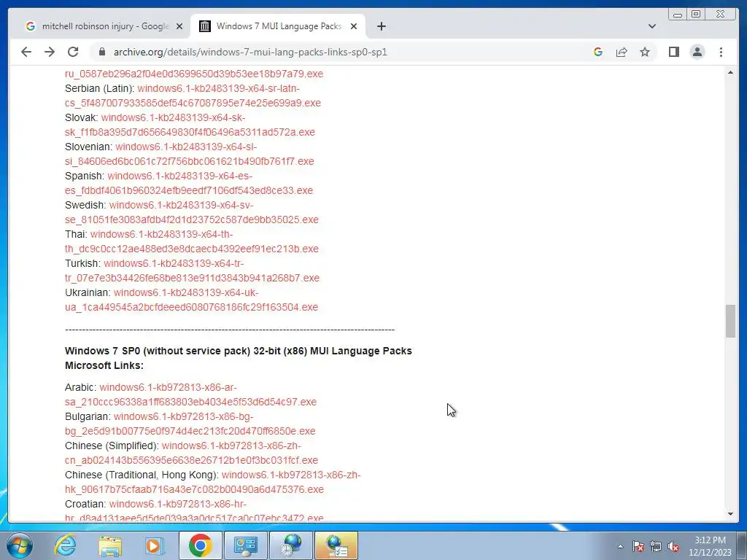Open Ukrainian x64 language pack link

click(192, 300)
